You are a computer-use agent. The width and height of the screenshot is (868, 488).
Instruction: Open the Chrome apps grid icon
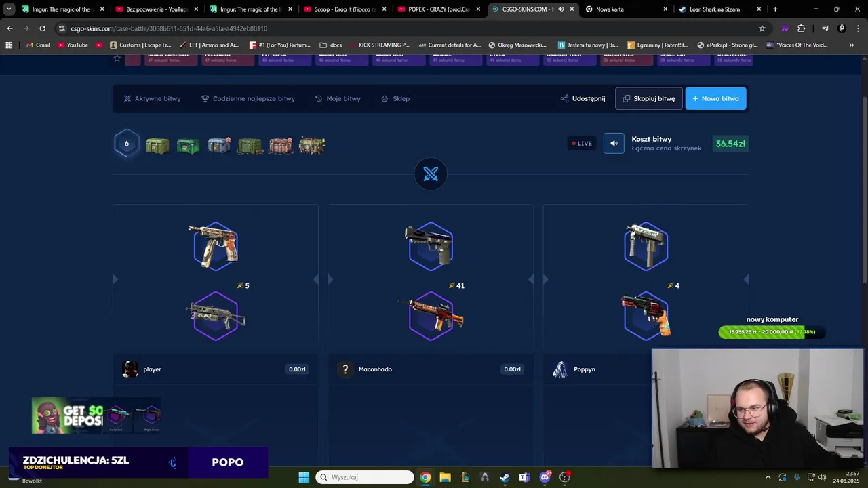pyautogui.click(x=9, y=45)
